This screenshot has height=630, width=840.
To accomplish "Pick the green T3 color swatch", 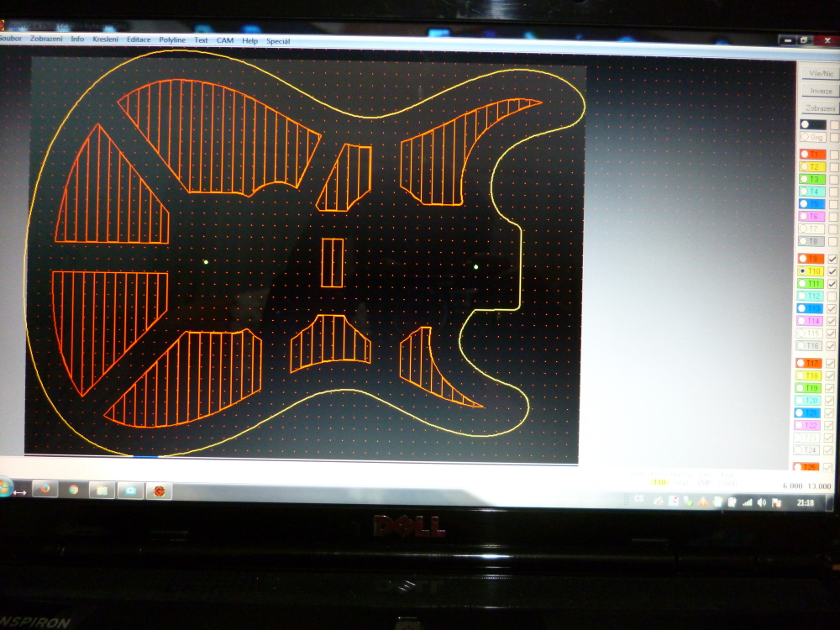I will click(x=812, y=179).
